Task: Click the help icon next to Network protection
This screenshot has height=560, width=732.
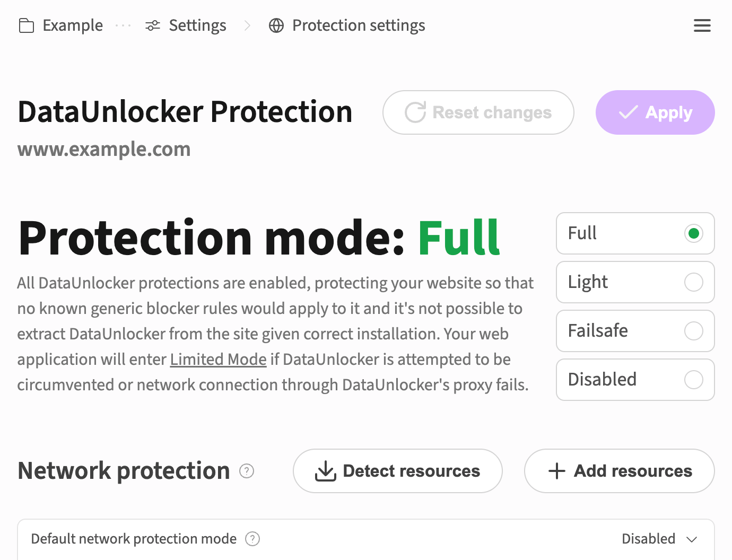Action: [x=247, y=471]
